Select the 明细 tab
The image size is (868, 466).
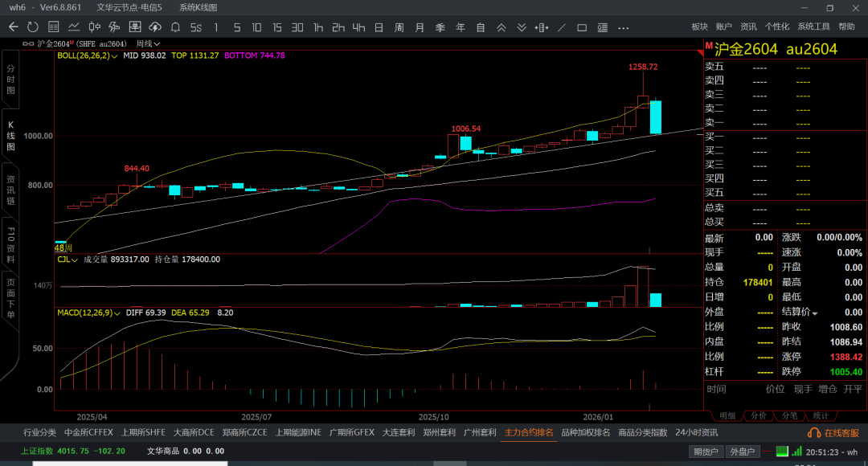pos(727,415)
